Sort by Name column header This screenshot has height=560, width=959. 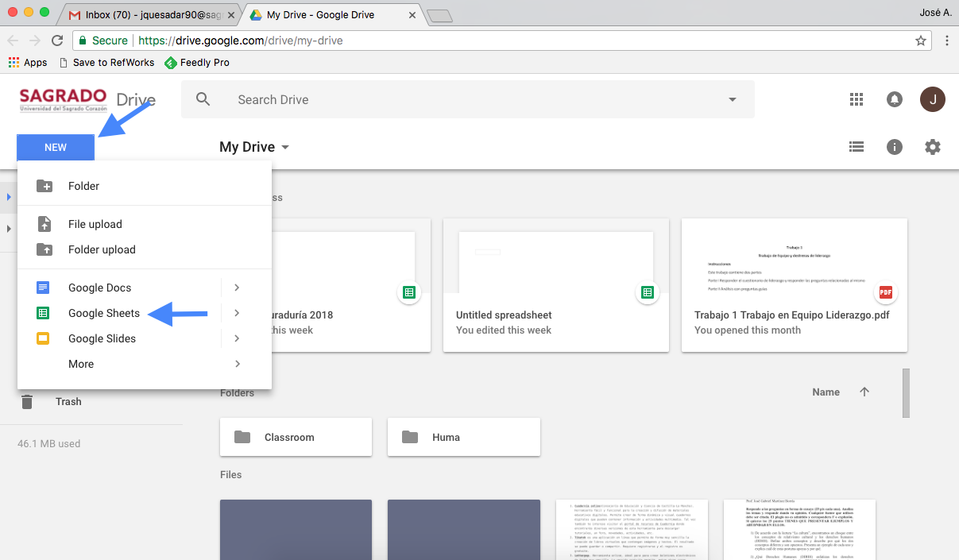coord(826,392)
